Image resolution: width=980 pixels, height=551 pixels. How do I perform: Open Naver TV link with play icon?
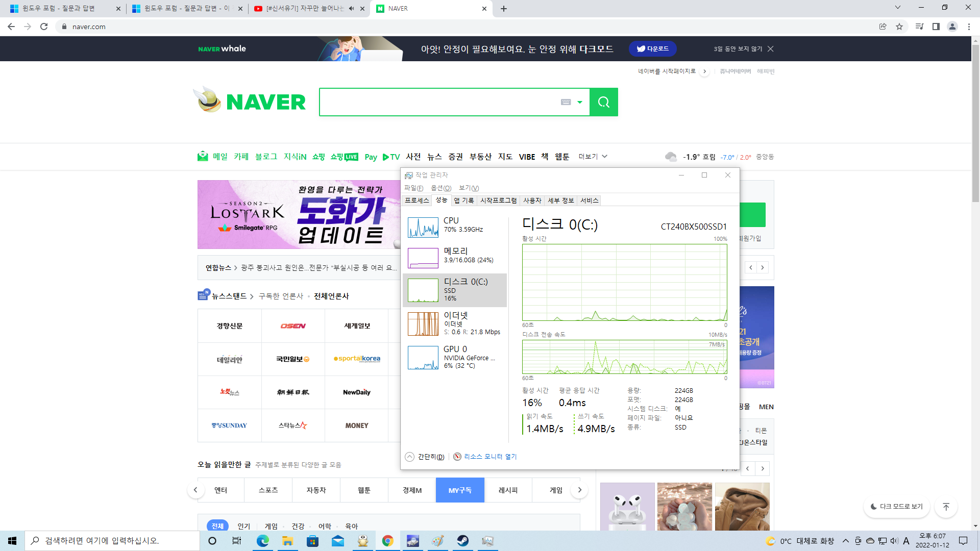391,157
